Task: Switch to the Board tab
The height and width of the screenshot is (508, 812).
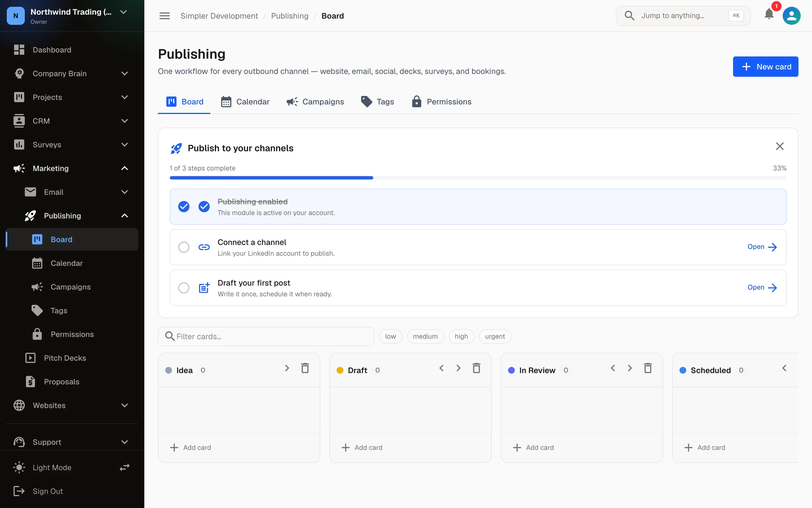Action: [x=184, y=102]
